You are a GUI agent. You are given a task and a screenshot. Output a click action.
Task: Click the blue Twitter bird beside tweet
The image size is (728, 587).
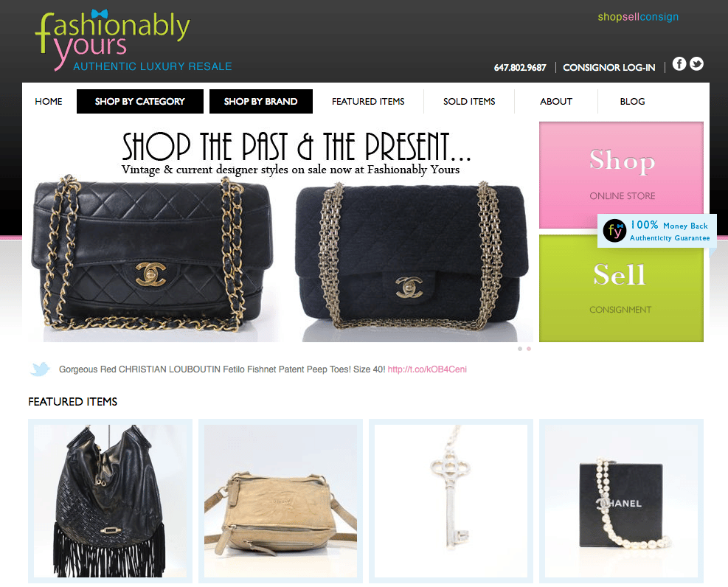(x=41, y=369)
